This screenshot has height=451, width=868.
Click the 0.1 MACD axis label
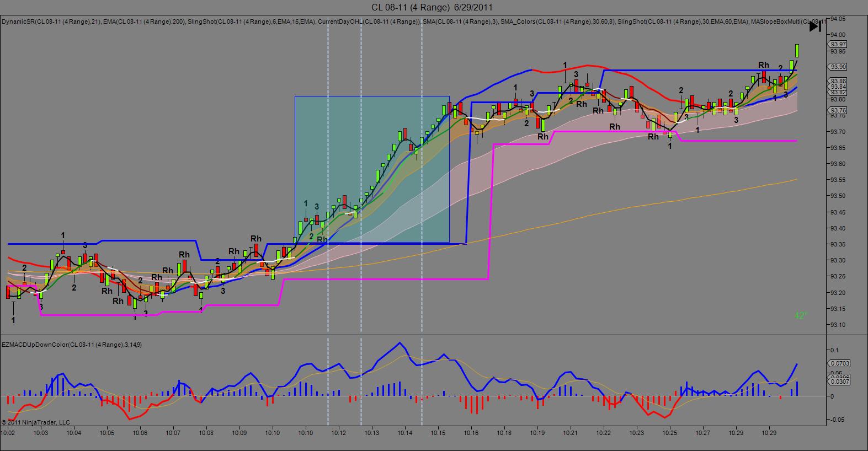tap(834, 350)
